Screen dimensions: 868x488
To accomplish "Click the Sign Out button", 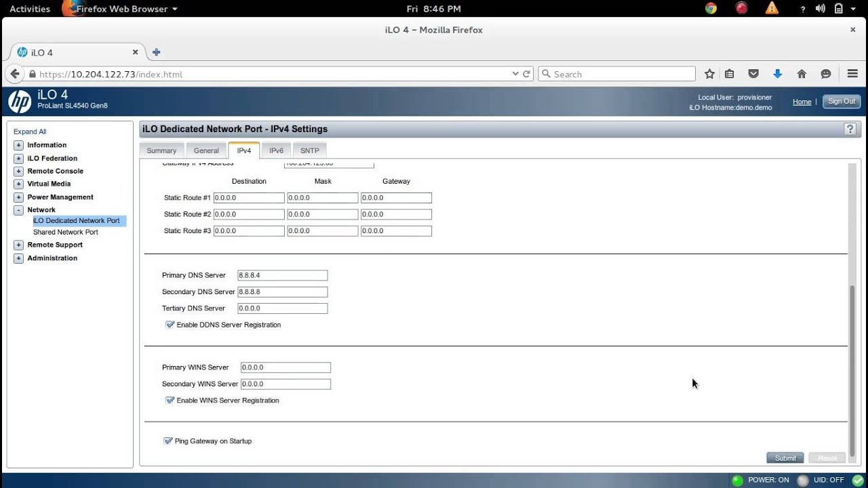I will (x=842, y=102).
